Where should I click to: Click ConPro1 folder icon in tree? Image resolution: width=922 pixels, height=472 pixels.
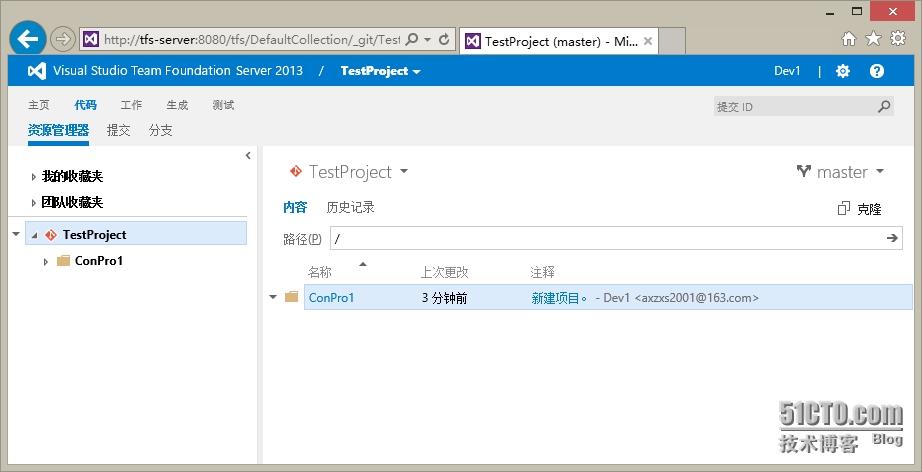point(64,260)
